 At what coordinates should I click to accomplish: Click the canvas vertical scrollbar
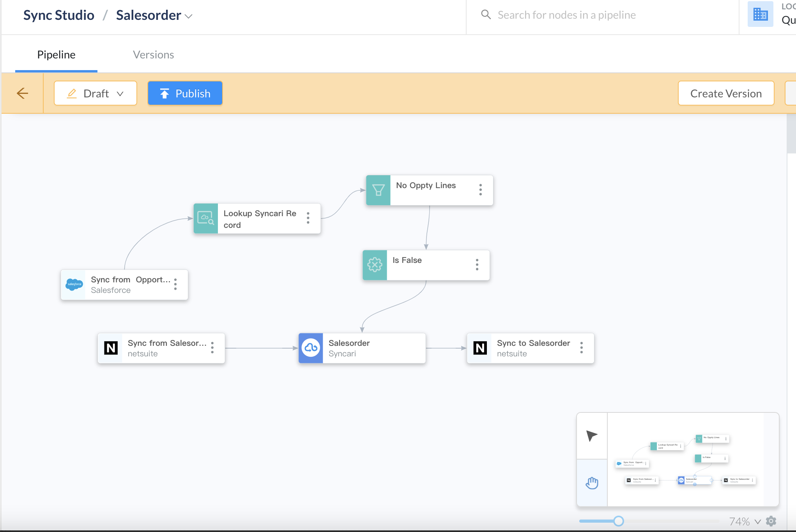tap(791, 134)
